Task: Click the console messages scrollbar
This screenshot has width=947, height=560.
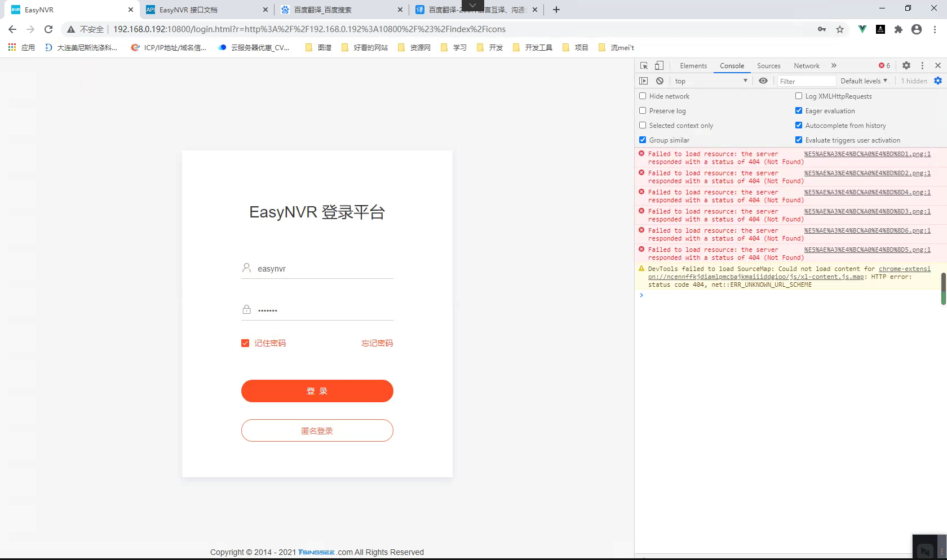Action: click(944, 288)
